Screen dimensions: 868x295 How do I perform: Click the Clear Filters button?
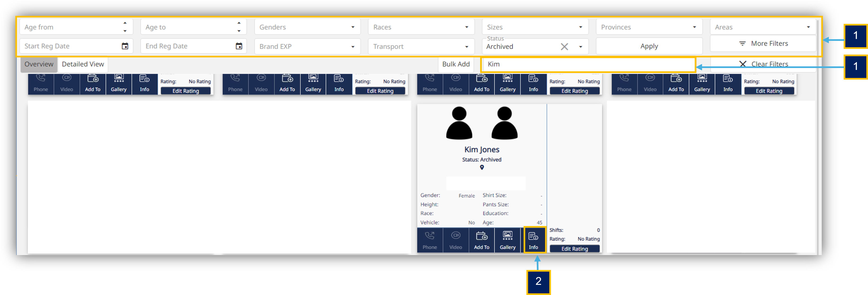click(x=763, y=64)
